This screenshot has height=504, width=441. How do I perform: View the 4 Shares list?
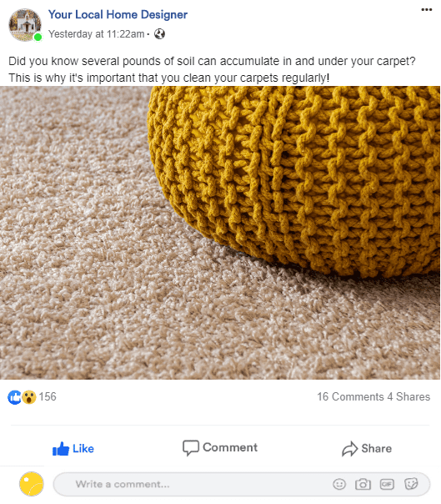click(408, 396)
